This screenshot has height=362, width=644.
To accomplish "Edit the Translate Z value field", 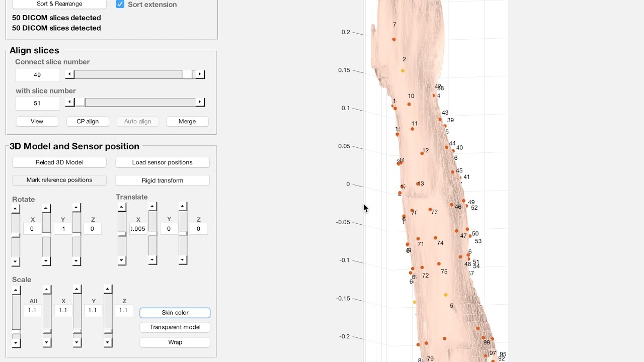I will coord(198,229).
